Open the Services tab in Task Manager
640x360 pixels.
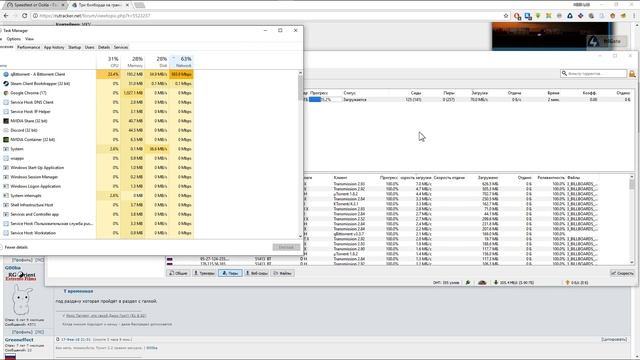tap(121, 47)
